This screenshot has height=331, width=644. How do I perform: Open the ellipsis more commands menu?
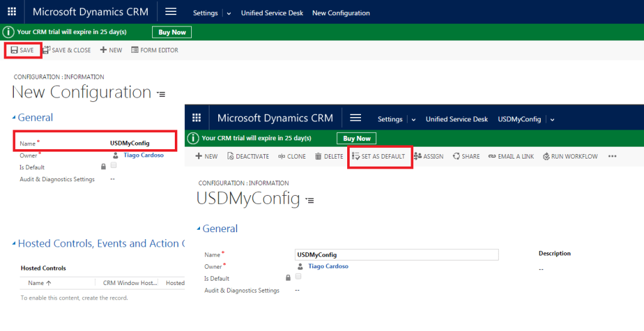click(x=612, y=157)
